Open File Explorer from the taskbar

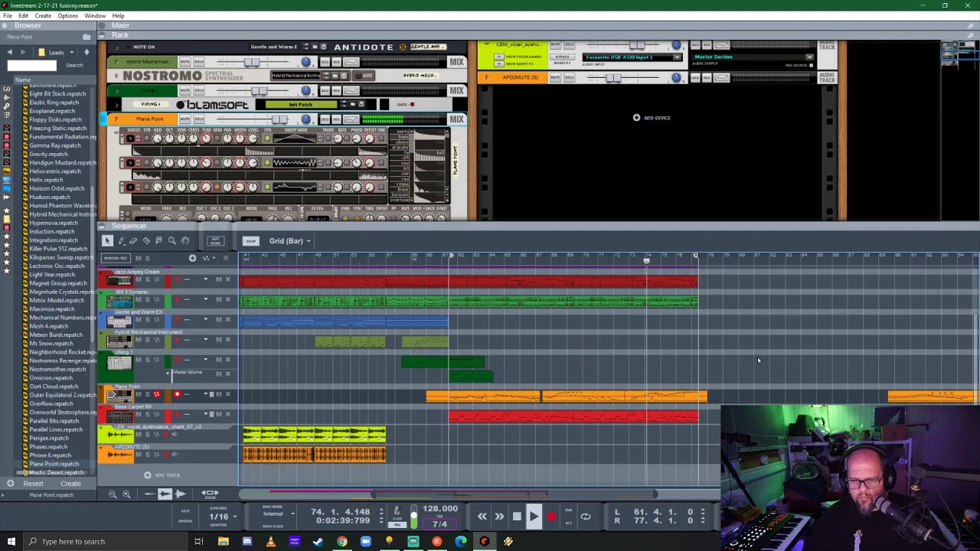(223, 542)
